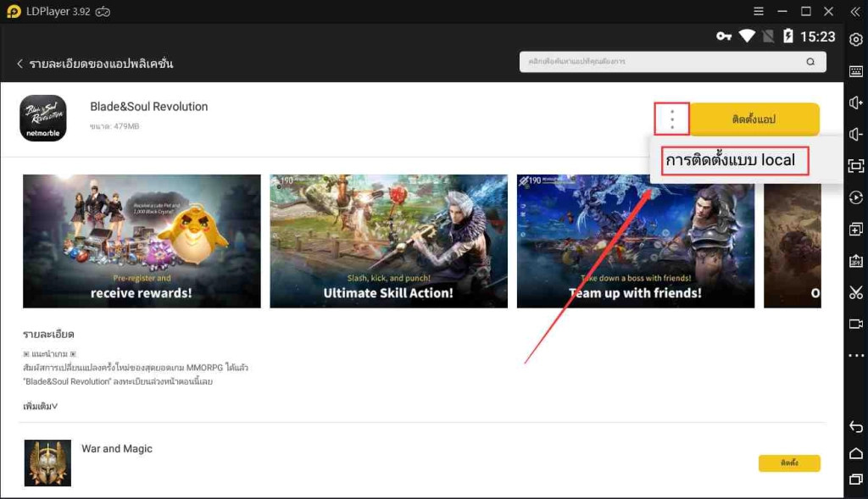Click LDPlayer logo in title bar
Viewport: 868px width, 499px height.
[14, 12]
